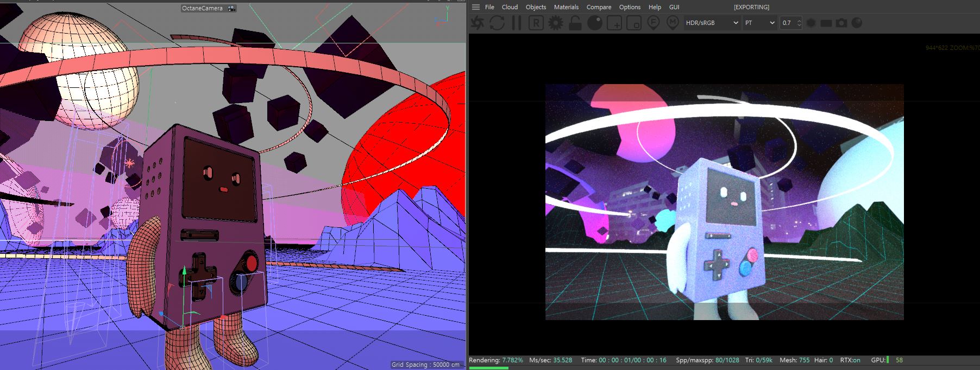Toggle clay mode sphere icon
The width and height of the screenshot is (980, 370).
point(595,23)
